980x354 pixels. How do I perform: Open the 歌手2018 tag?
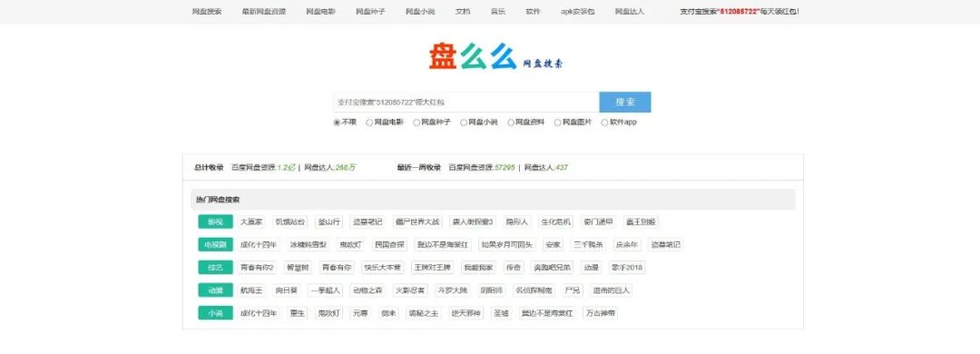tap(627, 268)
